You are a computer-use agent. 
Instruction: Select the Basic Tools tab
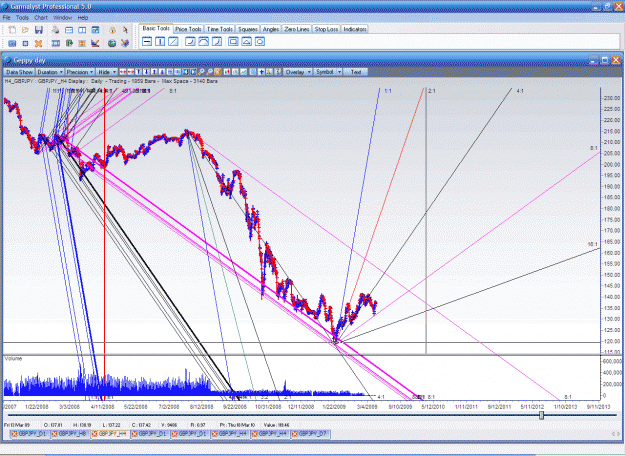pos(156,28)
